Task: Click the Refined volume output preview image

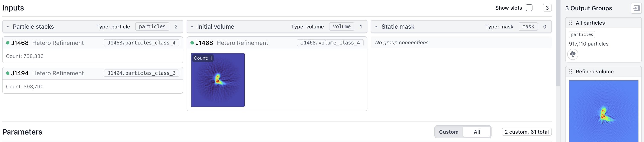Action: [603, 112]
